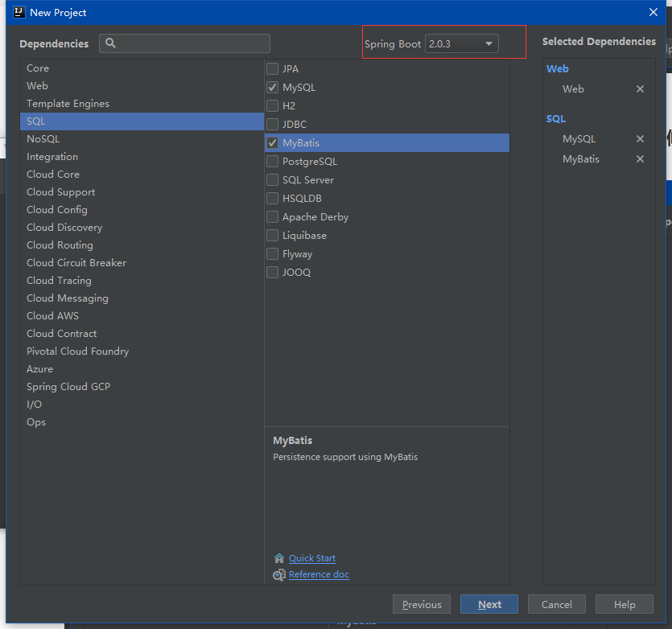
Task: Tick the JOOQ checkbox
Action: coord(273,272)
